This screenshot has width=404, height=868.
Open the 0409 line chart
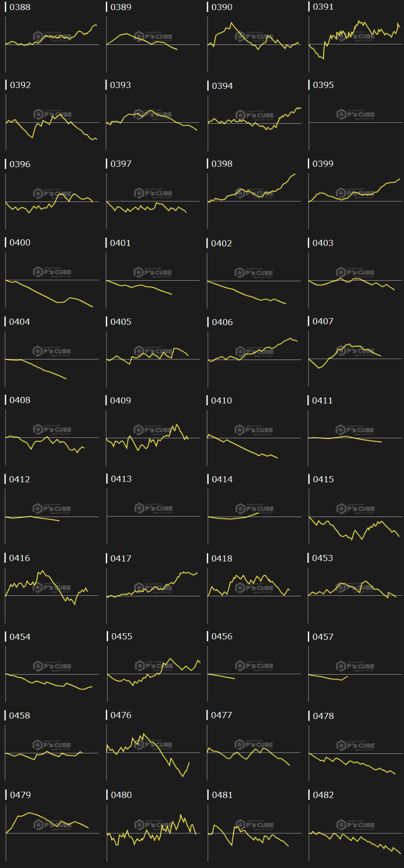click(153, 438)
